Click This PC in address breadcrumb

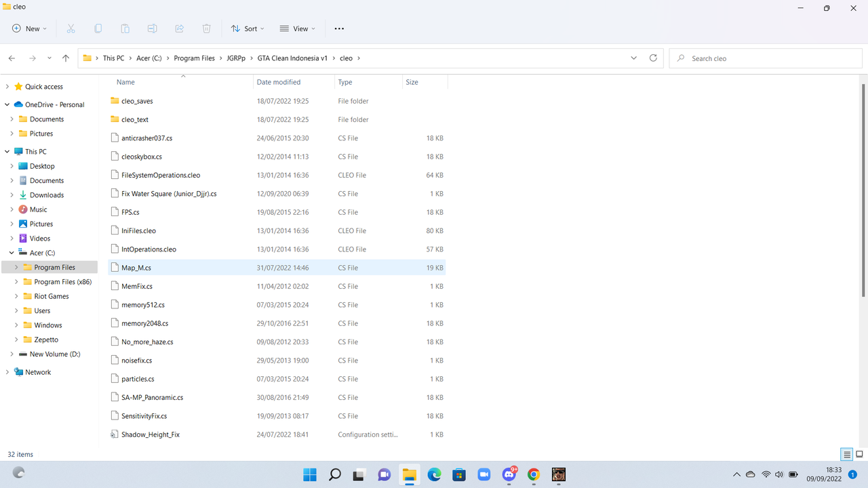click(x=114, y=58)
